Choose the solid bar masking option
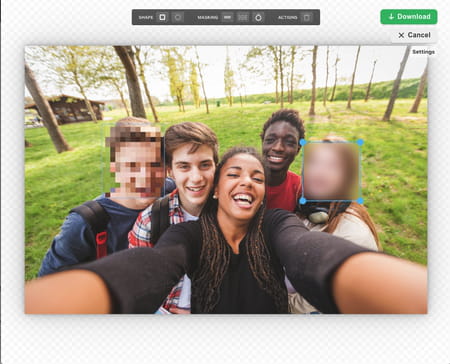 click(227, 17)
